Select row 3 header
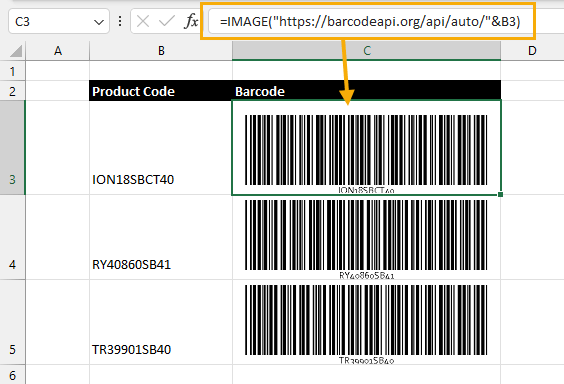564x384 pixels. pyautogui.click(x=13, y=148)
